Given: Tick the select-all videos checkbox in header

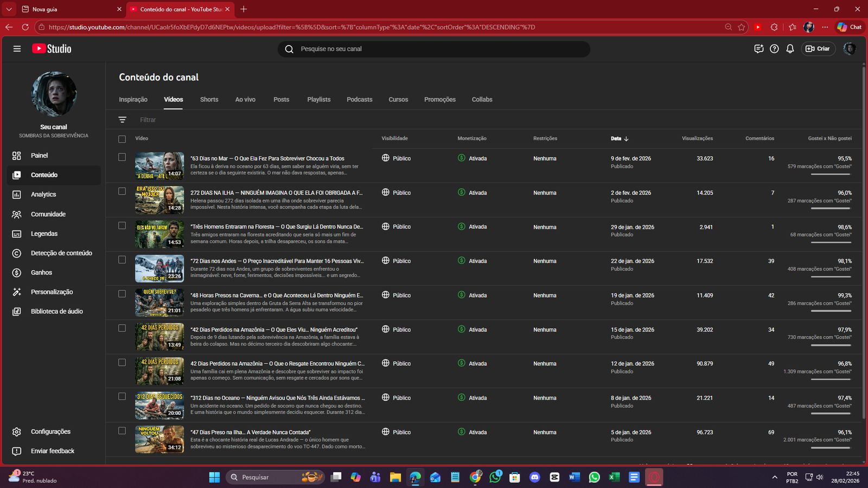Looking at the screenshot, I should tap(122, 139).
